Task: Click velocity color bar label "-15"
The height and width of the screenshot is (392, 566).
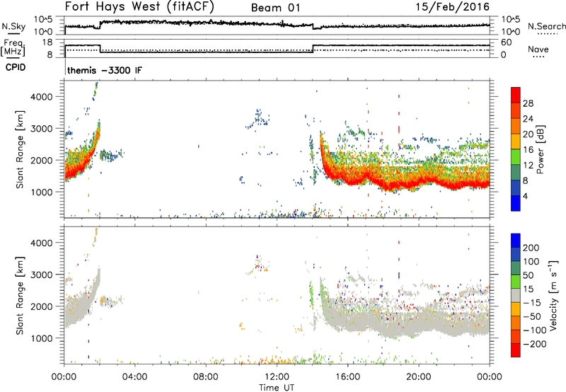Action: click(x=532, y=303)
